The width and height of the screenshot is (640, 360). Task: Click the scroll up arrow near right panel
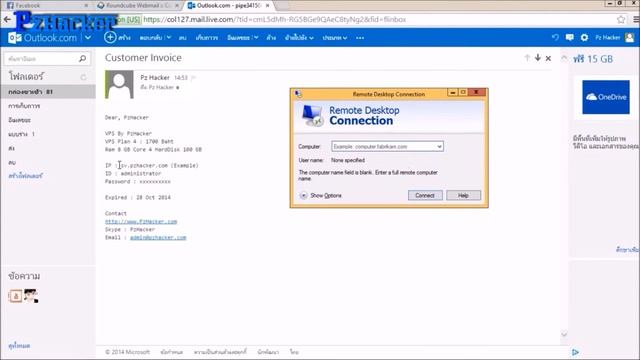564,58
